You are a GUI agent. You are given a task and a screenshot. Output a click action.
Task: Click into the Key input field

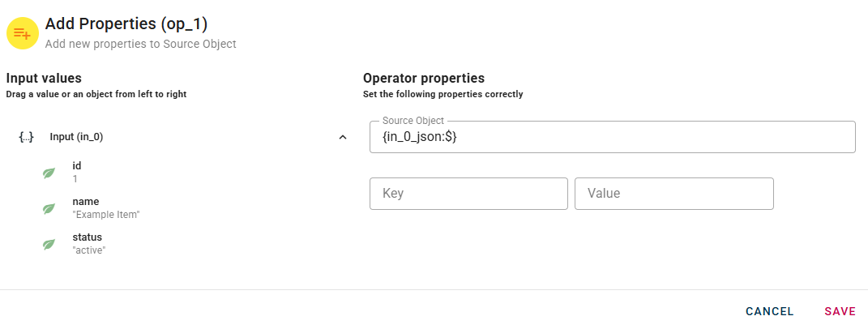[x=468, y=194]
